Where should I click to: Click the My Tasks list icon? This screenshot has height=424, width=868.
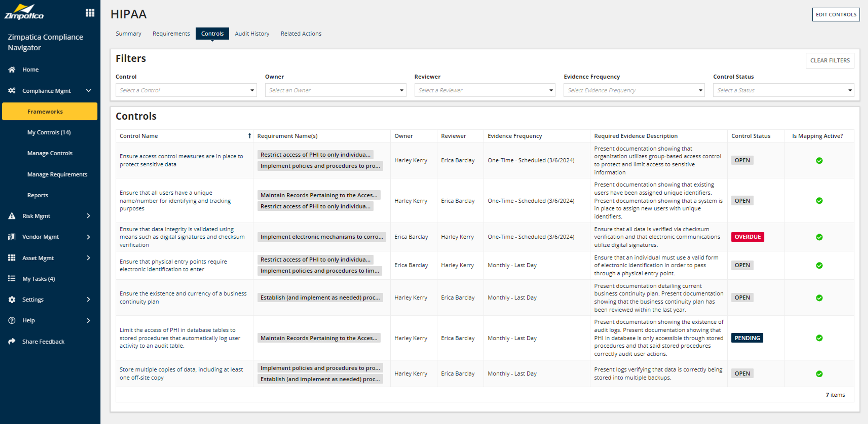pyautogui.click(x=12, y=278)
